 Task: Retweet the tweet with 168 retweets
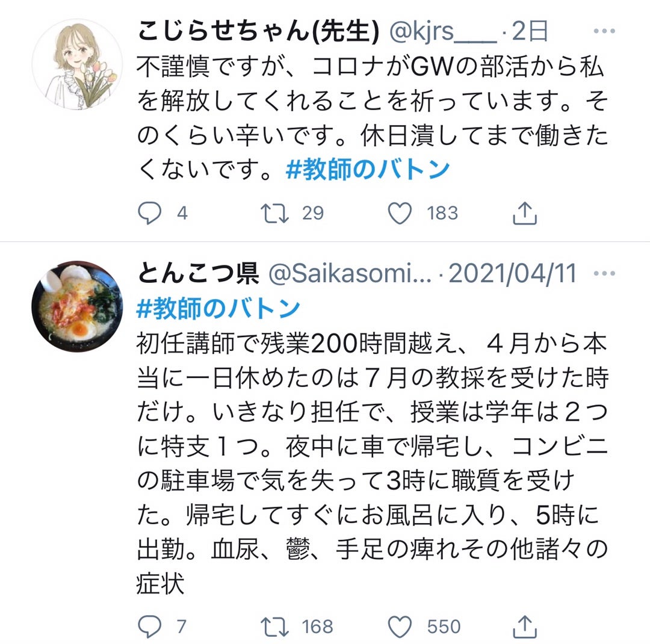[274, 626]
